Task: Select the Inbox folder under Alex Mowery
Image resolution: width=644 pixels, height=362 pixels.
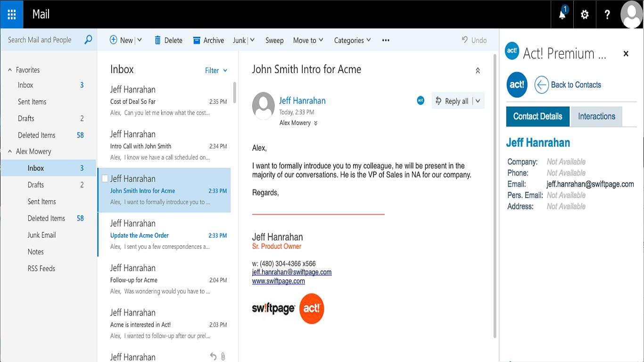Action: pos(49,168)
